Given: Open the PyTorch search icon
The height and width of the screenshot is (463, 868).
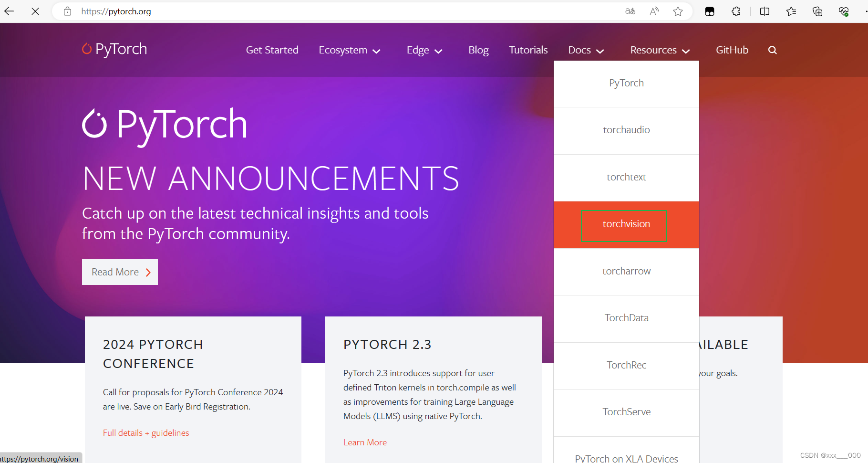Looking at the screenshot, I should pyautogui.click(x=772, y=50).
